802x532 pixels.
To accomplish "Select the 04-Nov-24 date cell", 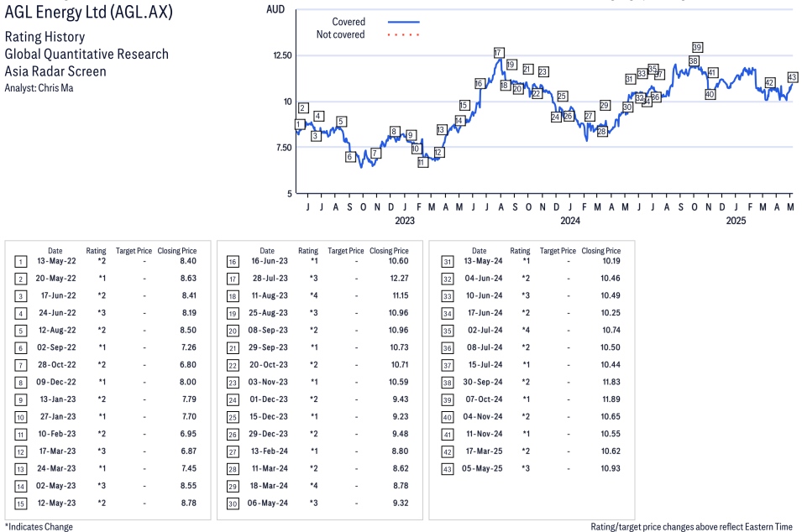I will 483,417.
